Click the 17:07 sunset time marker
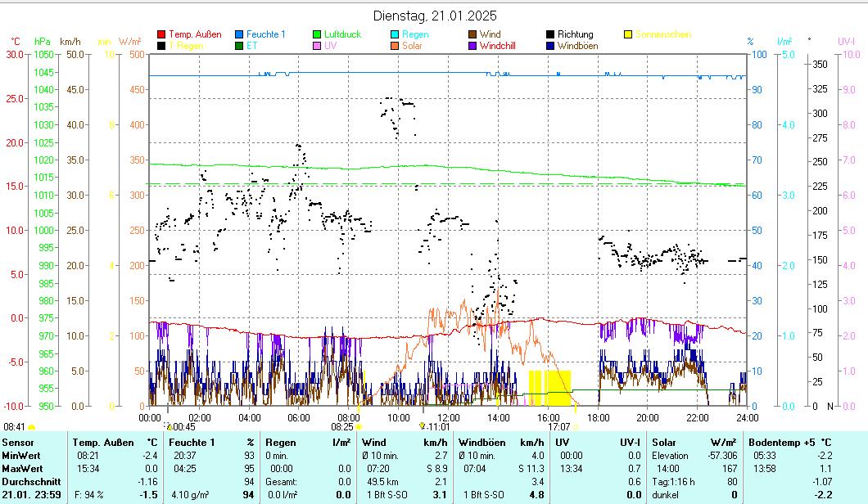 click(x=559, y=427)
